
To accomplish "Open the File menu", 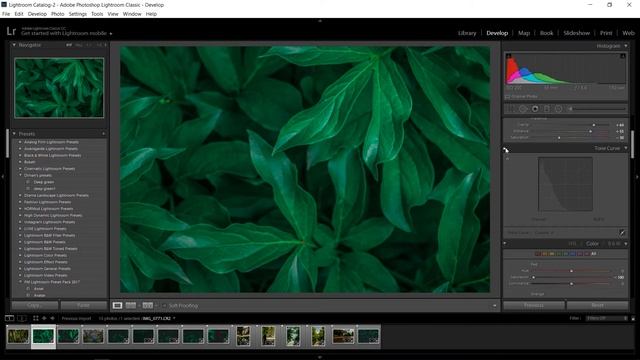I will point(6,14).
